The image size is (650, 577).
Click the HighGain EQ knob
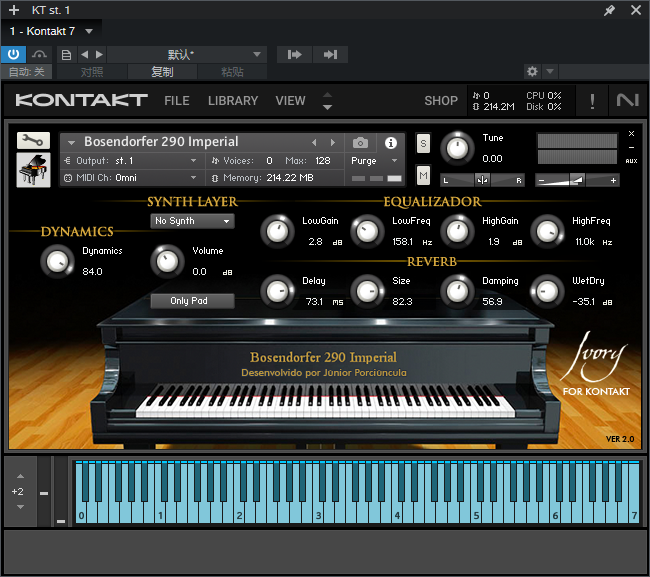point(457,231)
